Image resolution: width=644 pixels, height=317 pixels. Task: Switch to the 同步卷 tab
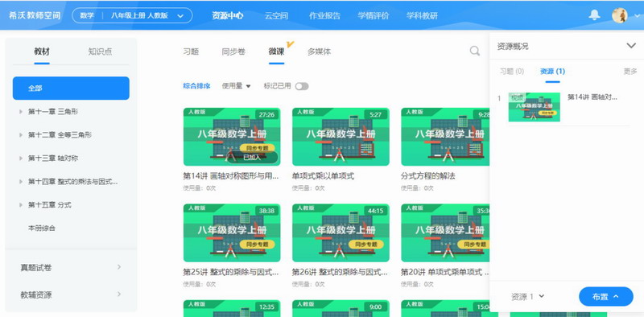point(233,51)
